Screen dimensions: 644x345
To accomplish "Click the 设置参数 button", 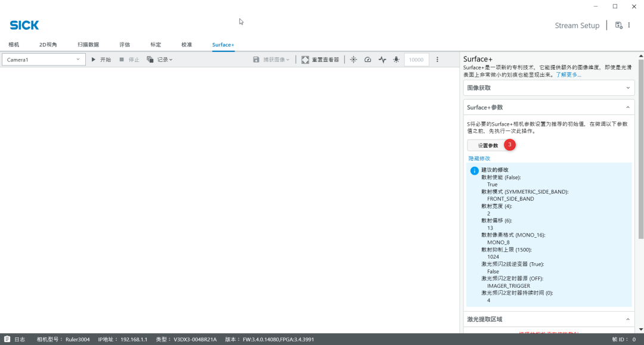I will 488,145.
